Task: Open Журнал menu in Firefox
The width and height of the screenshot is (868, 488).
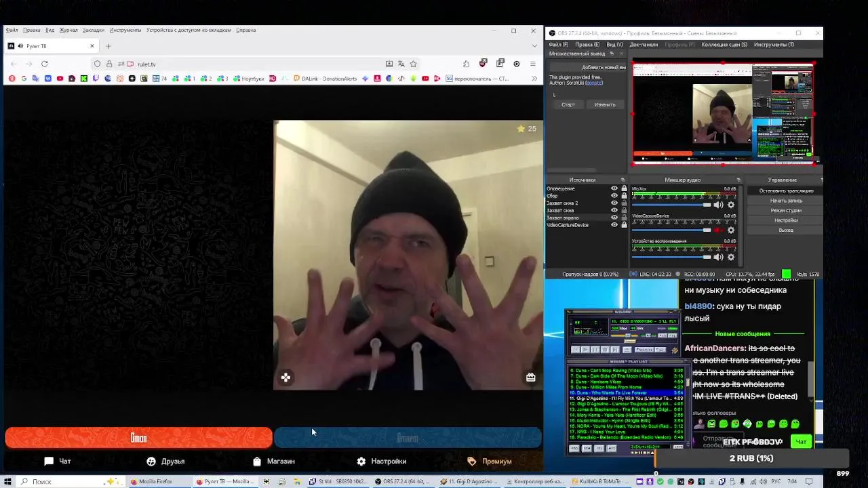Action: click(68, 30)
